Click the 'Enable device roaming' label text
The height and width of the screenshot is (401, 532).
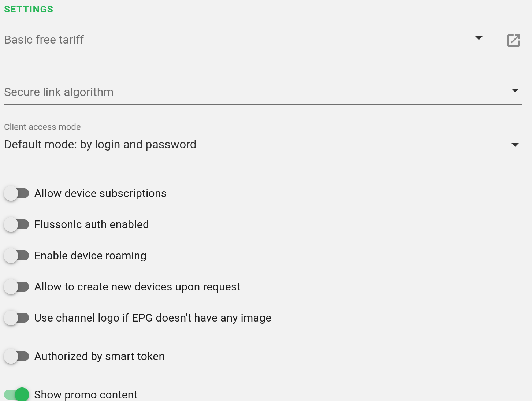90,256
